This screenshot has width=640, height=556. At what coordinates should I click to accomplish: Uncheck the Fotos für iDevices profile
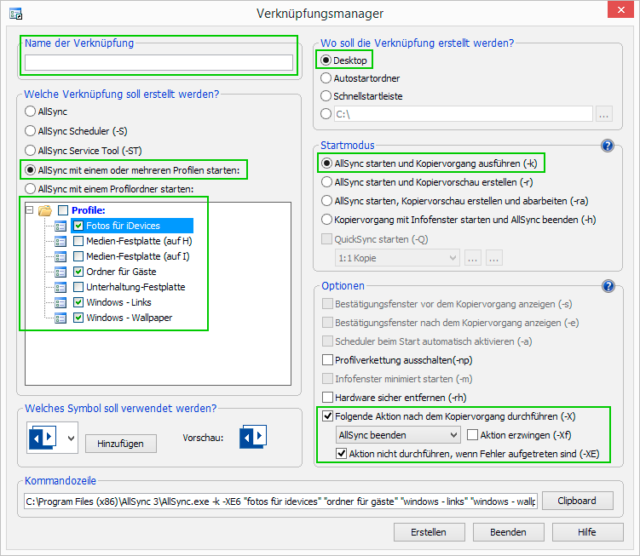coord(78,226)
